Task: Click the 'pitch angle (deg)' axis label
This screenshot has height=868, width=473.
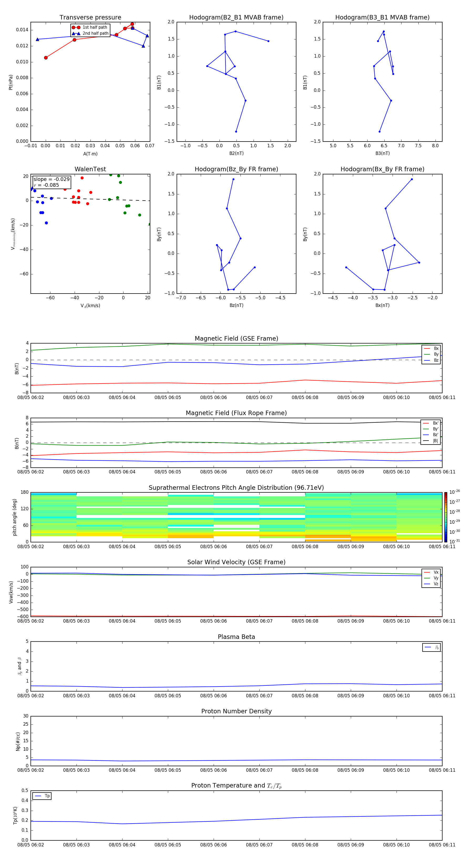Action: tap(14, 517)
